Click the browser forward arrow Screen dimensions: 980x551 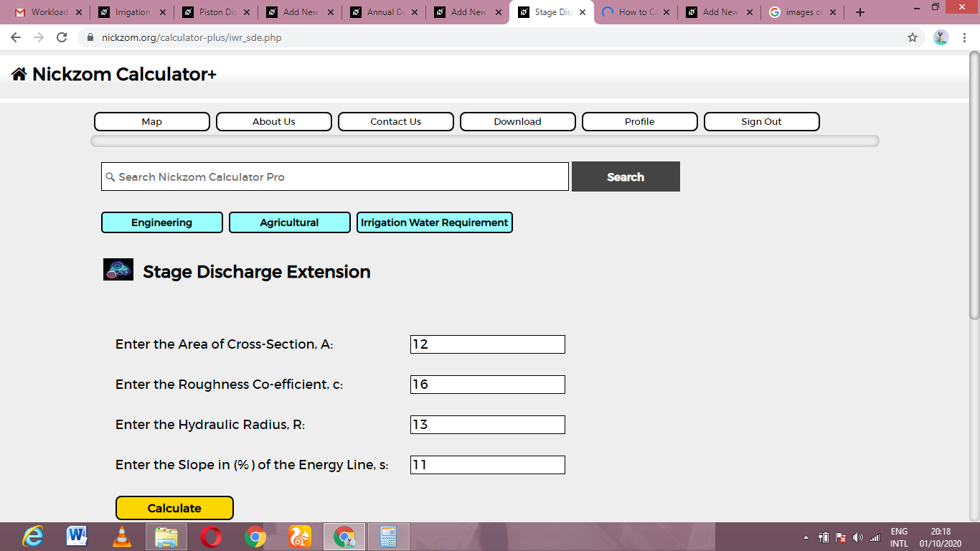[39, 37]
